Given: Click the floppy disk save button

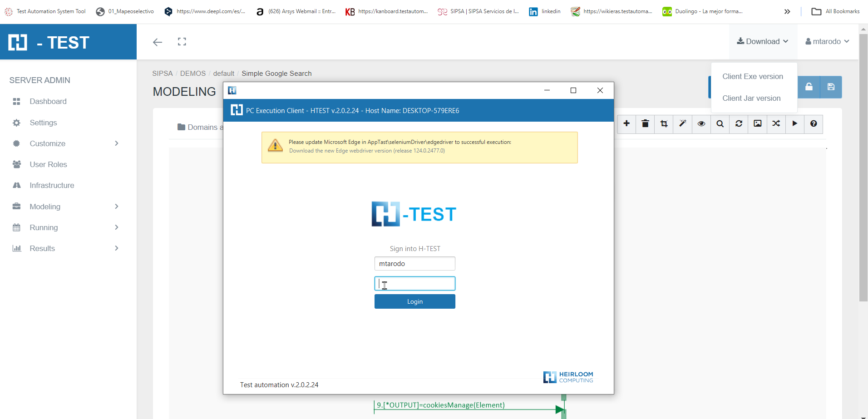Looking at the screenshot, I should (x=831, y=87).
